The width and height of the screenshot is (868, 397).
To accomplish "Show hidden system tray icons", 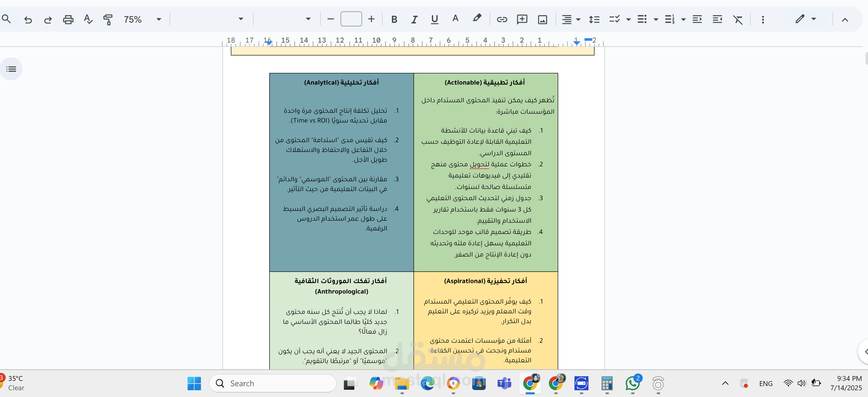I will point(725,383).
